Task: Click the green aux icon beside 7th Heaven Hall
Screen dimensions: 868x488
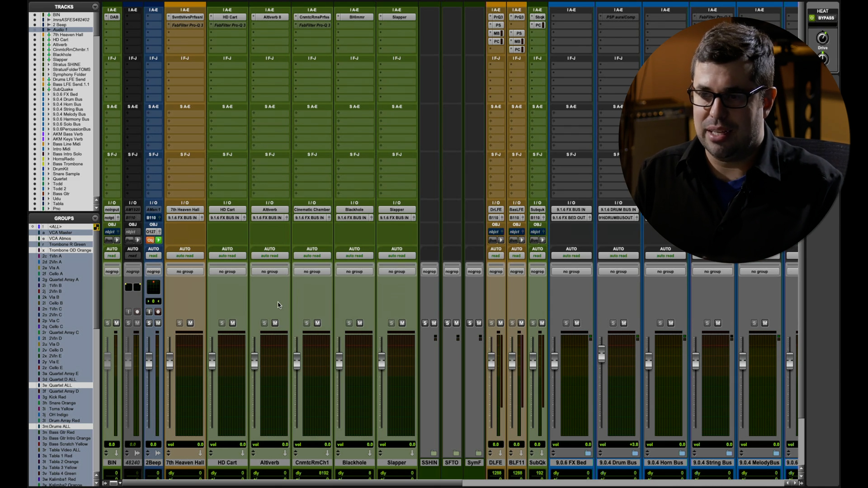Action: pos(49,35)
